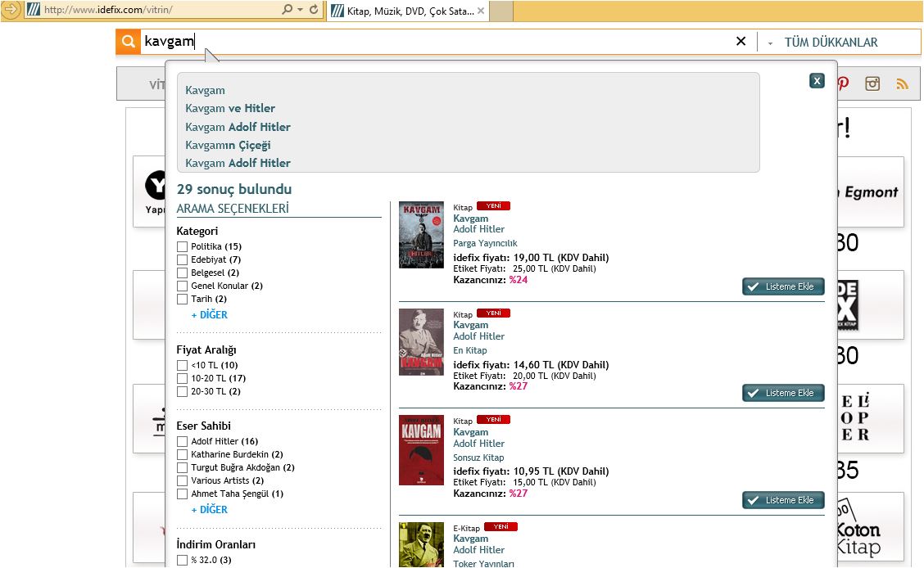Close the Kitap, Müzik, DVD browser tab
The height and width of the screenshot is (568, 924).
click(x=481, y=11)
